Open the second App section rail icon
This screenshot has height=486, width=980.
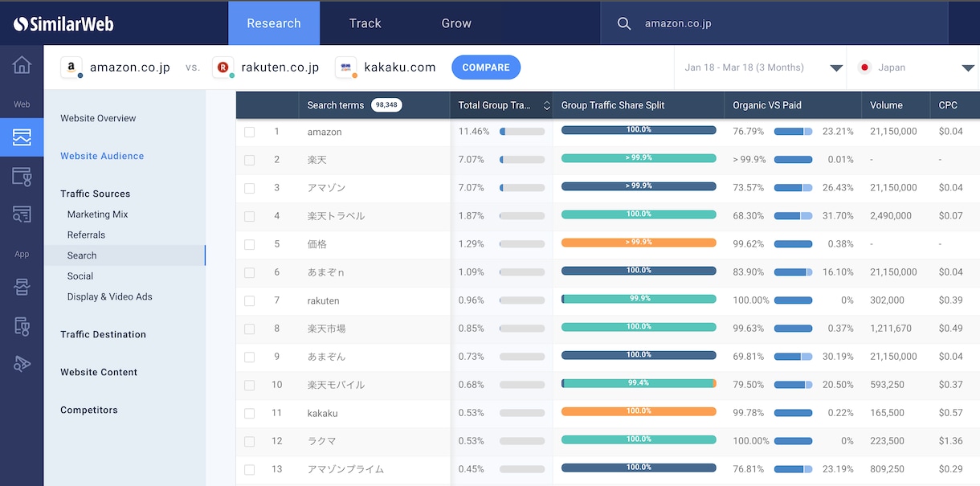tap(22, 325)
